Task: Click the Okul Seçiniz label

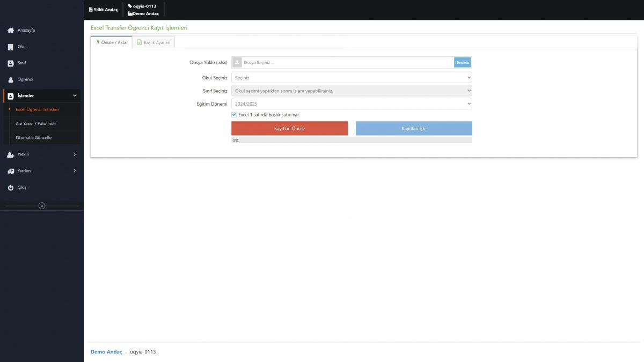Action: (215, 78)
